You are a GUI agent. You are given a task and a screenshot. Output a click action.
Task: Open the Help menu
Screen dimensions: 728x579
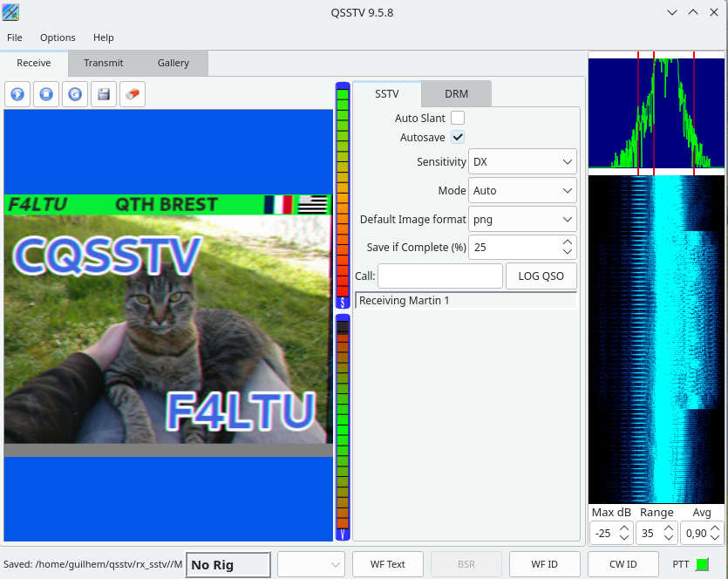coord(103,37)
